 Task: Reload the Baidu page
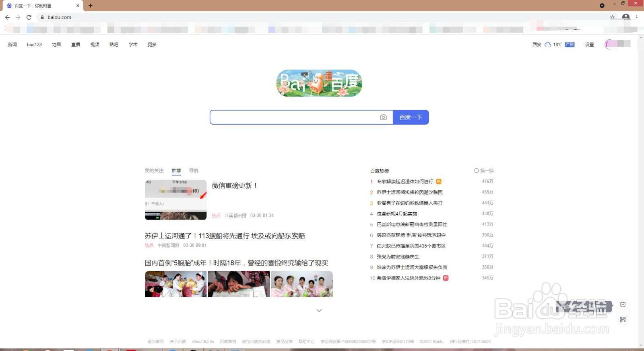[29, 17]
